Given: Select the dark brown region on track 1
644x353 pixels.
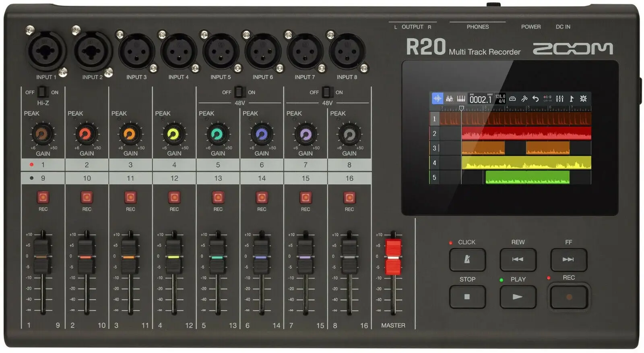Looking at the screenshot, I should click(x=516, y=119).
